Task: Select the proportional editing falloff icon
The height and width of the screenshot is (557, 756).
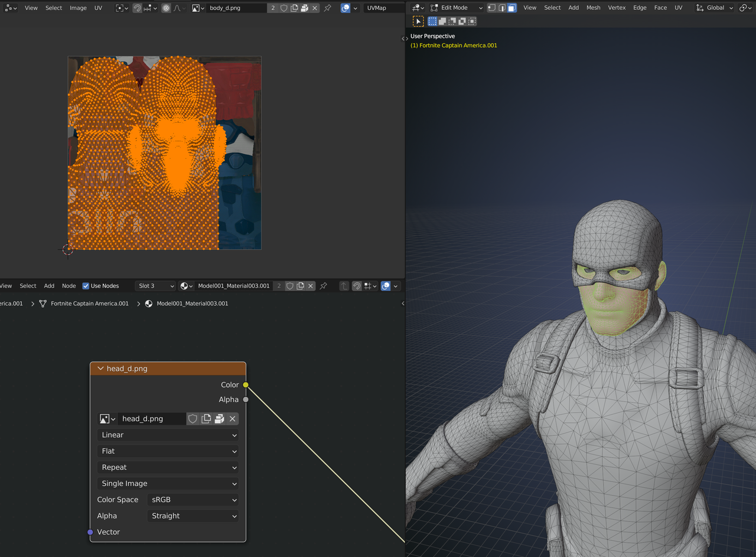Action: tap(177, 8)
